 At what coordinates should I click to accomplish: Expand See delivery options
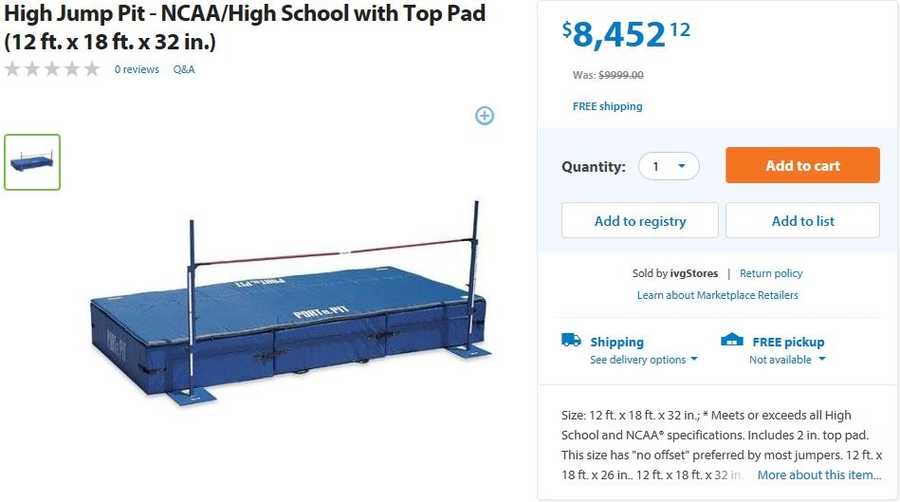[x=643, y=360]
